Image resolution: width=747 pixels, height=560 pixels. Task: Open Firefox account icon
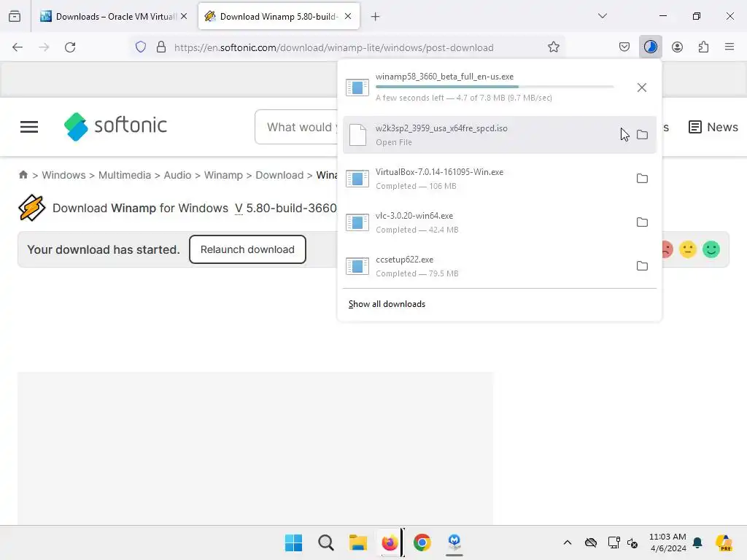point(677,47)
